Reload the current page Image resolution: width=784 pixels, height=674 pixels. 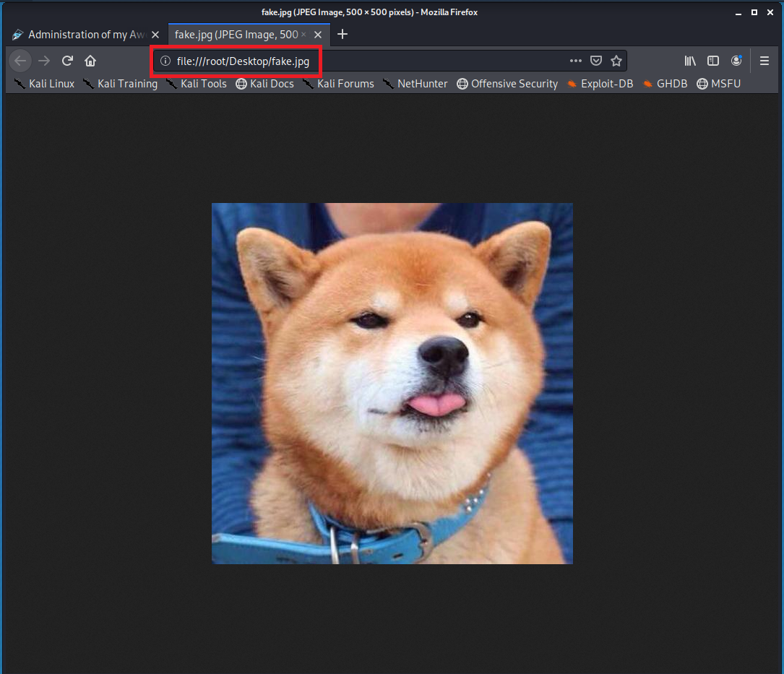[x=67, y=61]
